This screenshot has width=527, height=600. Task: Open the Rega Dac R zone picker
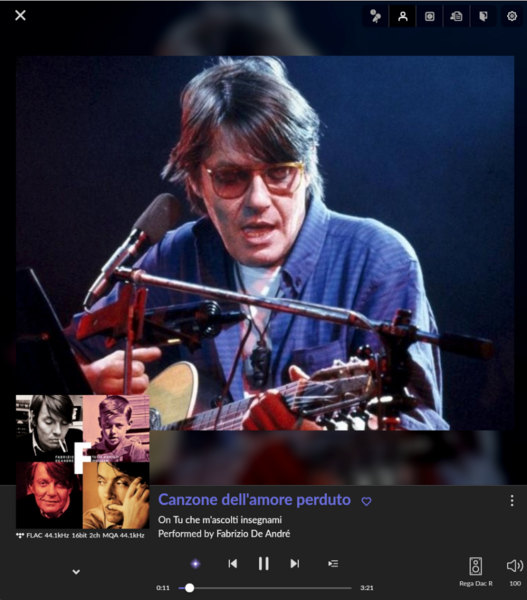pos(476,571)
